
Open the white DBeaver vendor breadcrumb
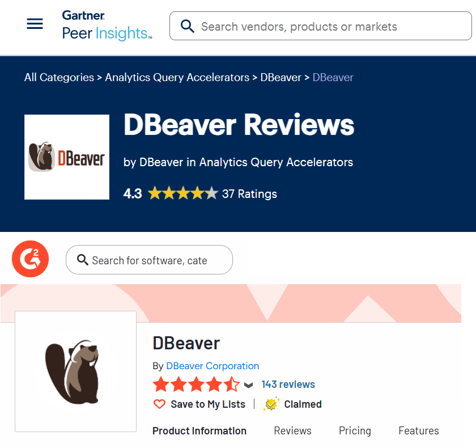(281, 78)
